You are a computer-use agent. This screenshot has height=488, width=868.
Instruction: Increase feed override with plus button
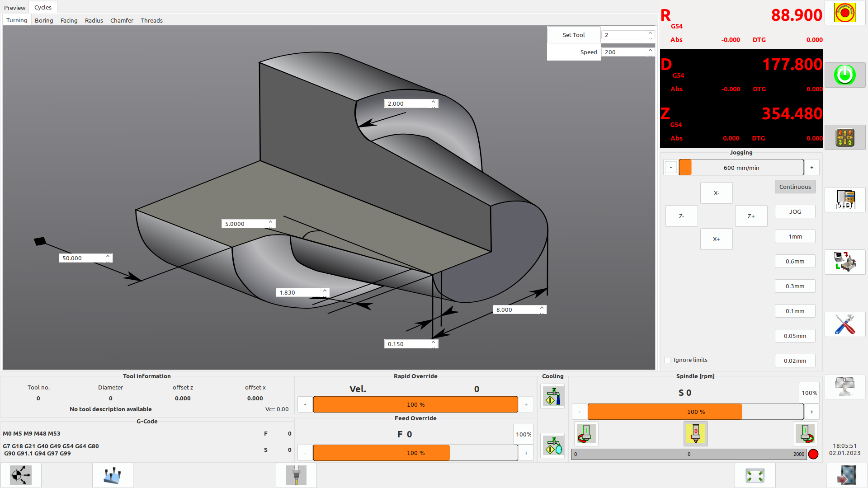coord(526,453)
